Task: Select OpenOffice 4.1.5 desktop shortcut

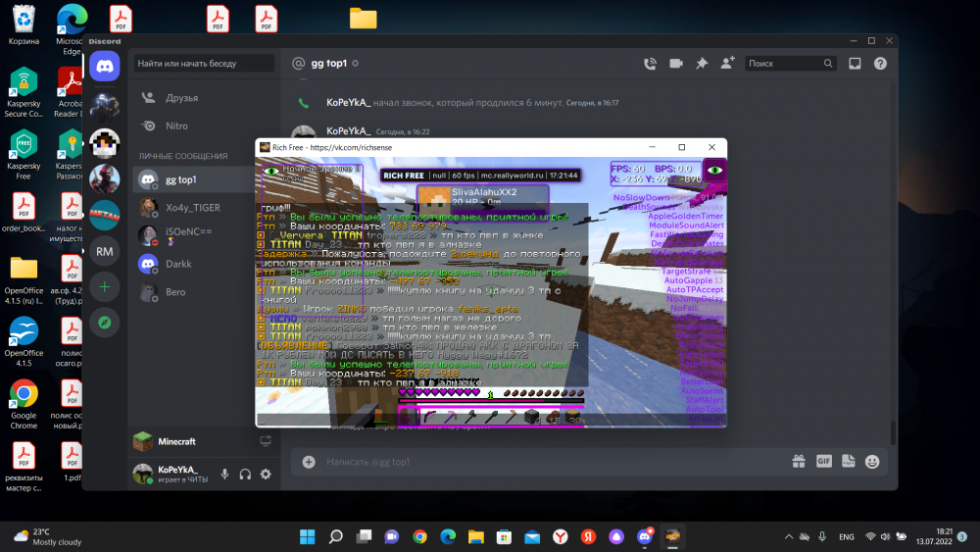Action: pos(24,342)
